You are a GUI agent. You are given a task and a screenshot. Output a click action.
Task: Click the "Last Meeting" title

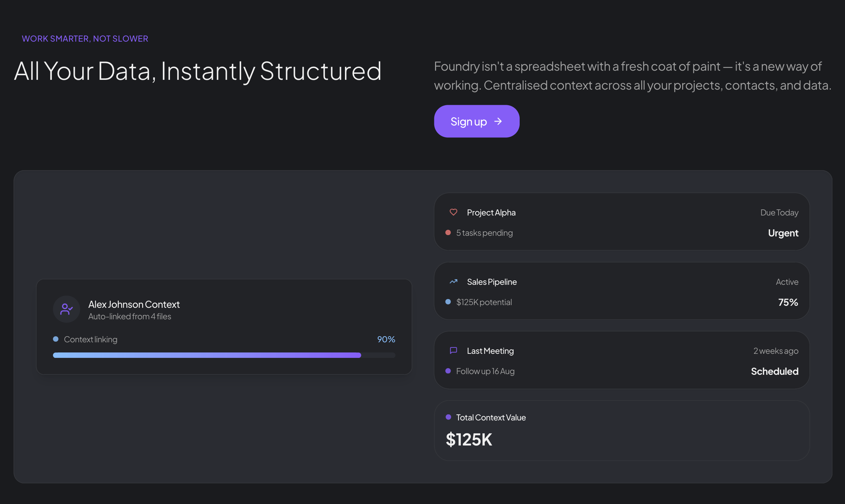click(490, 351)
